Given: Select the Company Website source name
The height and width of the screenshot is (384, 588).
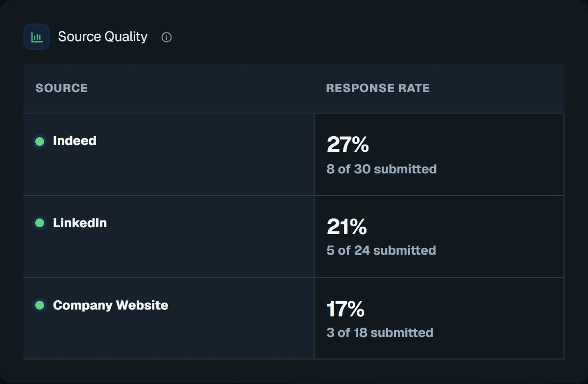Looking at the screenshot, I should click(x=111, y=305).
